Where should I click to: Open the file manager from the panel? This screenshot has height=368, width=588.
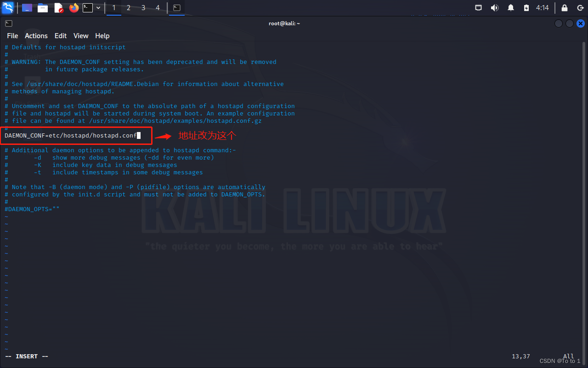43,7
